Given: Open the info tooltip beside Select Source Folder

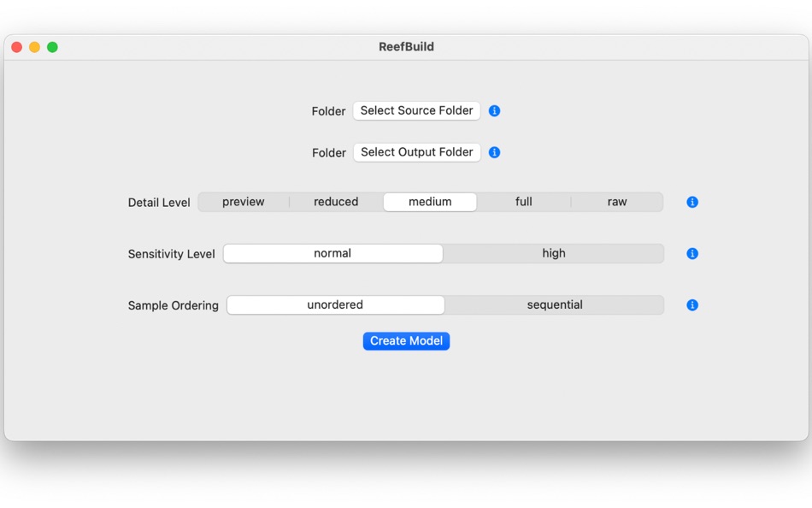Looking at the screenshot, I should click(494, 110).
